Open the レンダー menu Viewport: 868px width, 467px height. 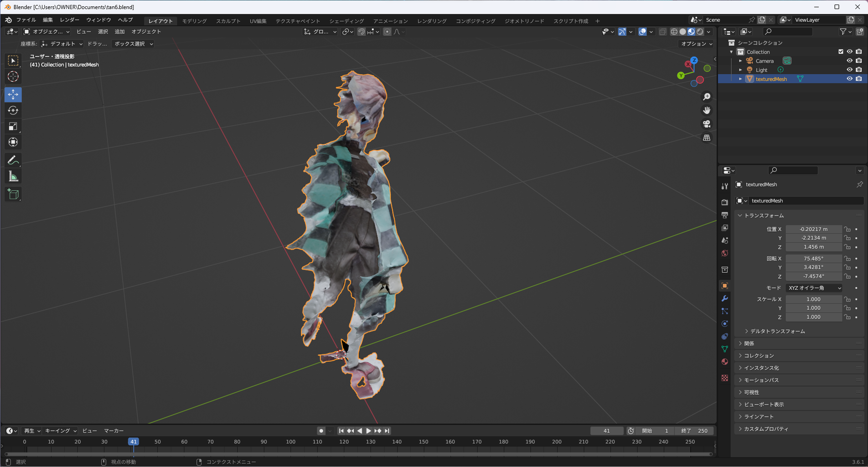point(69,20)
